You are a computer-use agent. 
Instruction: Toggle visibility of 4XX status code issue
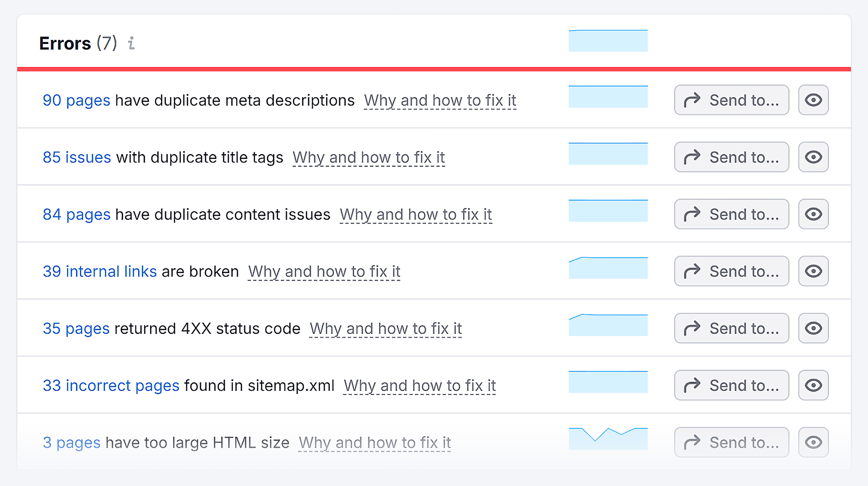point(813,328)
